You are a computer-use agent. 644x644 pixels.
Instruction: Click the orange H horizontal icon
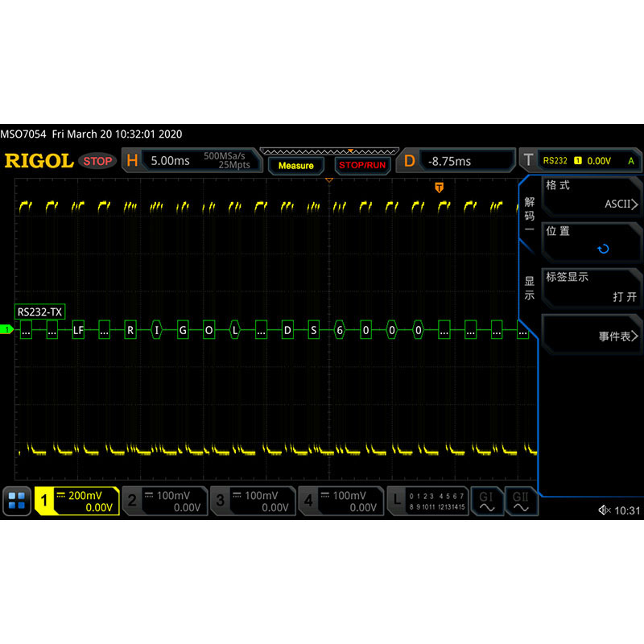click(x=132, y=160)
